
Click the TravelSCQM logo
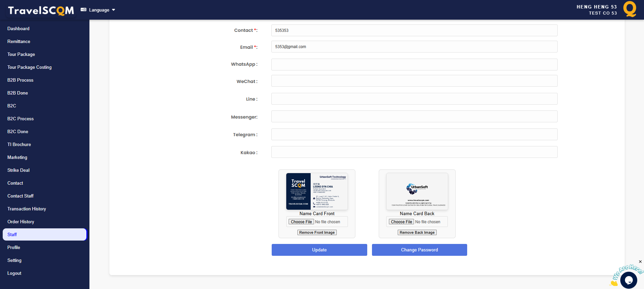click(41, 11)
